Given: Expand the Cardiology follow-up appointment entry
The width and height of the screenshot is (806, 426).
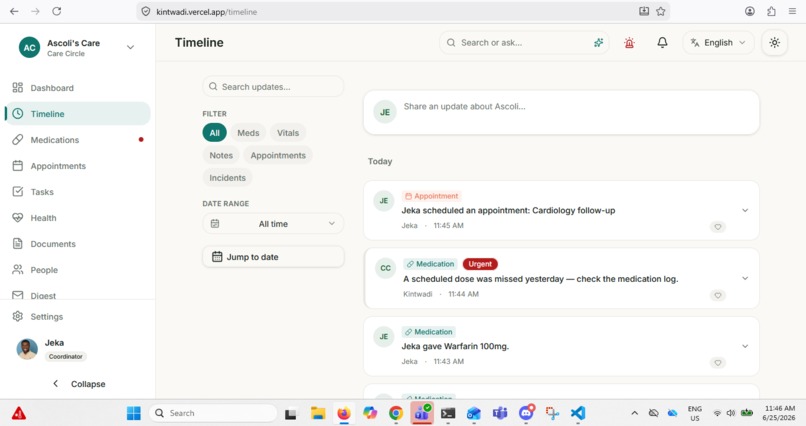Looking at the screenshot, I should pos(745,210).
